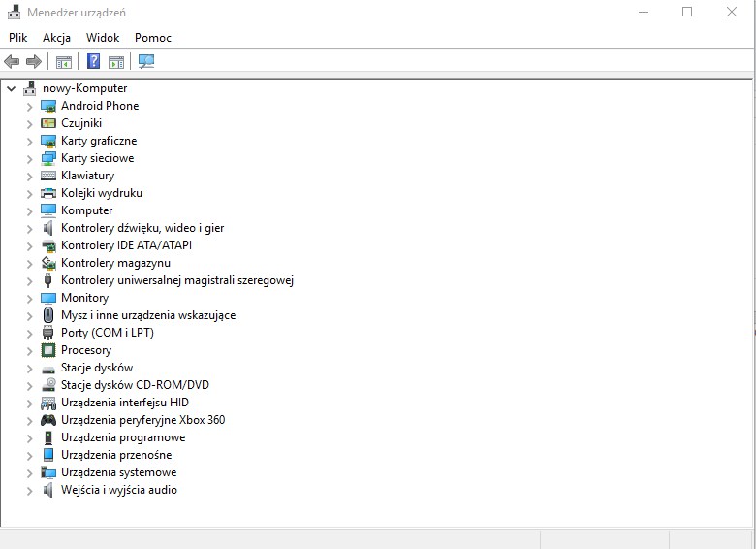The height and width of the screenshot is (549, 756).
Task: Expand the Urządzenia systemowe category
Action: pyautogui.click(x=29, y=473)
